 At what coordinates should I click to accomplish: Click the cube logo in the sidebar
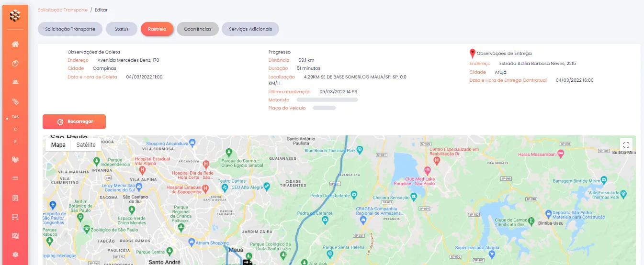(x=15, y=16)
